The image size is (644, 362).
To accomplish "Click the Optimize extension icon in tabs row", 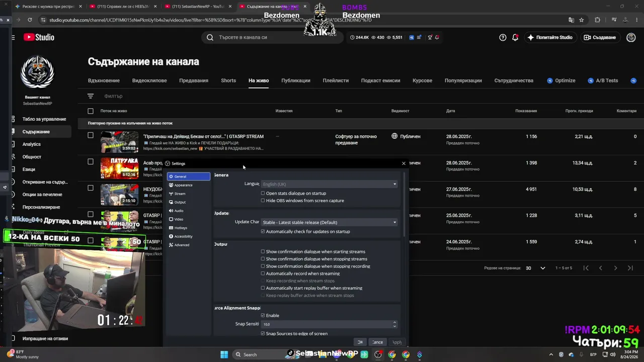I will click(550, 80).
